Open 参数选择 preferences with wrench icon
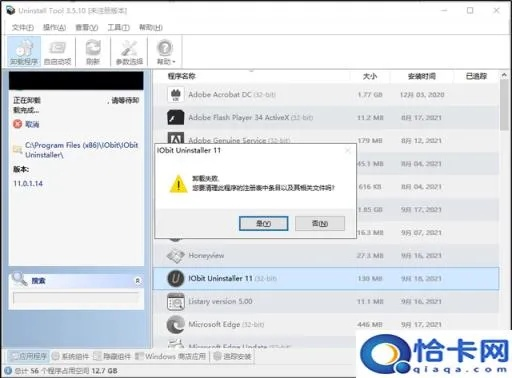Image resolution: width=512 pixels, height=378 pixels. (129, 51)
